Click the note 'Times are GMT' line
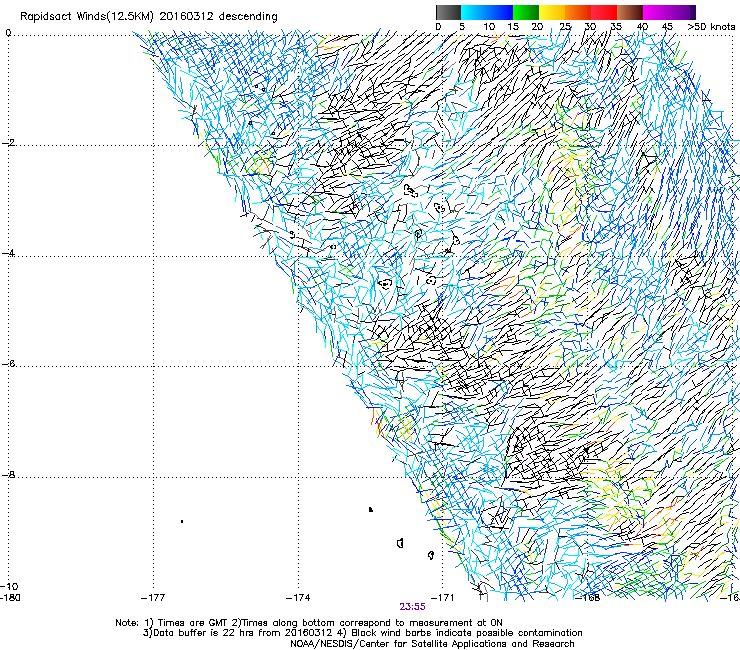Viewport: 740px width, 650px height. click(309, 623)
